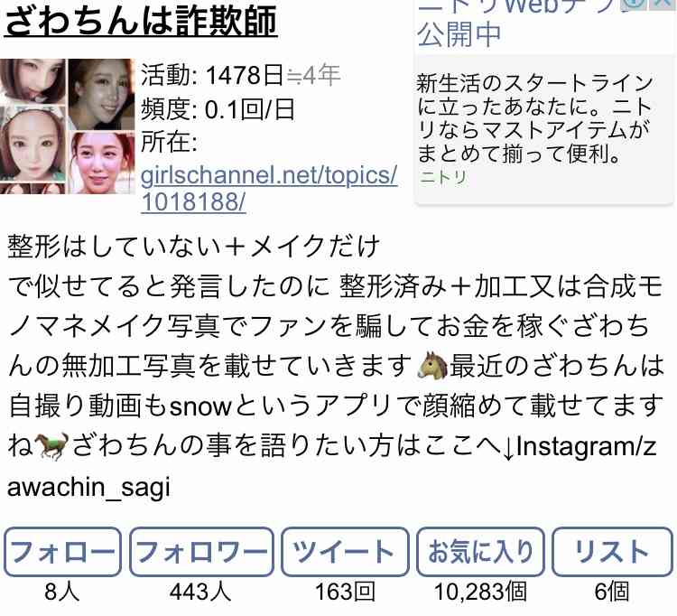
Task: Click the 443人 follower count
Action: click(x=200, y=592)
